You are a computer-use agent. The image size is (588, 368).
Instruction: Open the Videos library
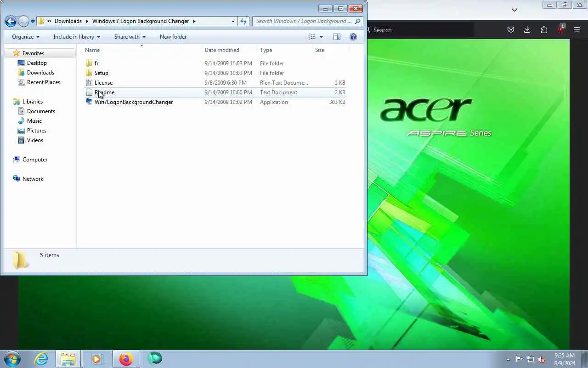coord(35,140)
